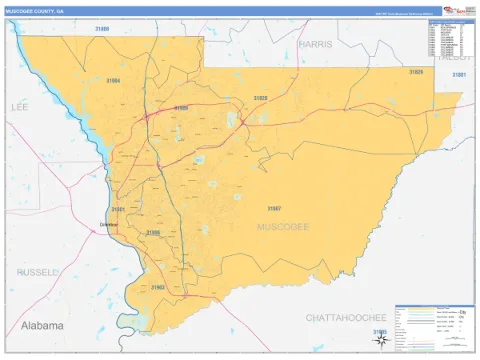Viewport: 480px width, 360px height.
Task: Click the MUSCOGEE COUNTY, GA title text
Action: (34, 11)
